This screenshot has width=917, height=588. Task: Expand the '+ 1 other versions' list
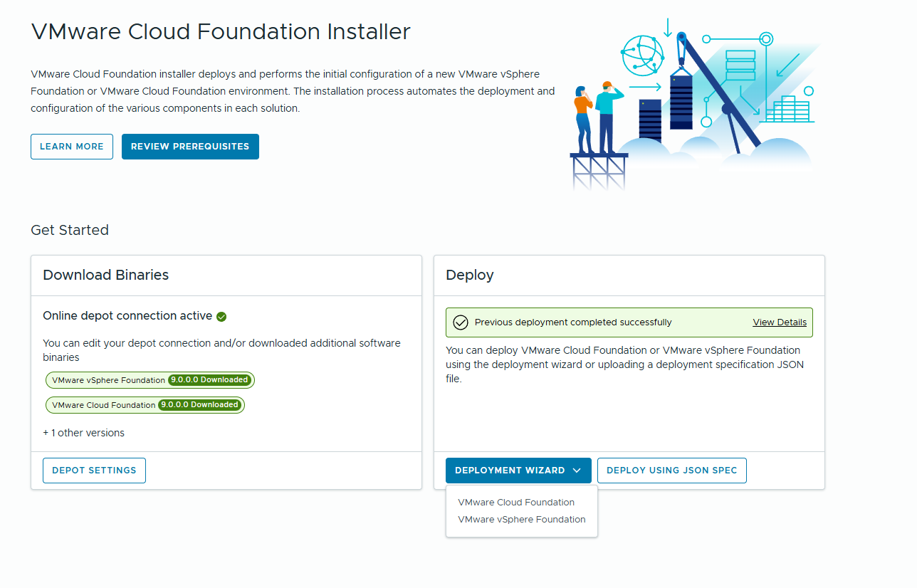point(83,433)
